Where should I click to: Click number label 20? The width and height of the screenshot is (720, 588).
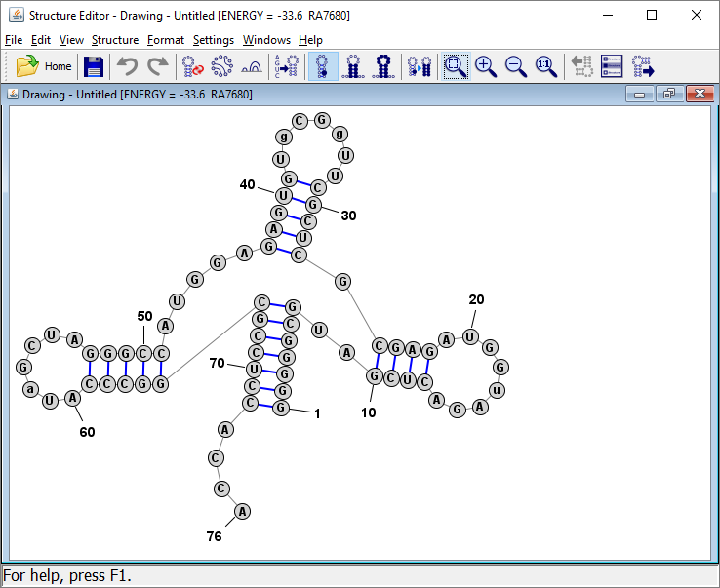tap(476, 299)
